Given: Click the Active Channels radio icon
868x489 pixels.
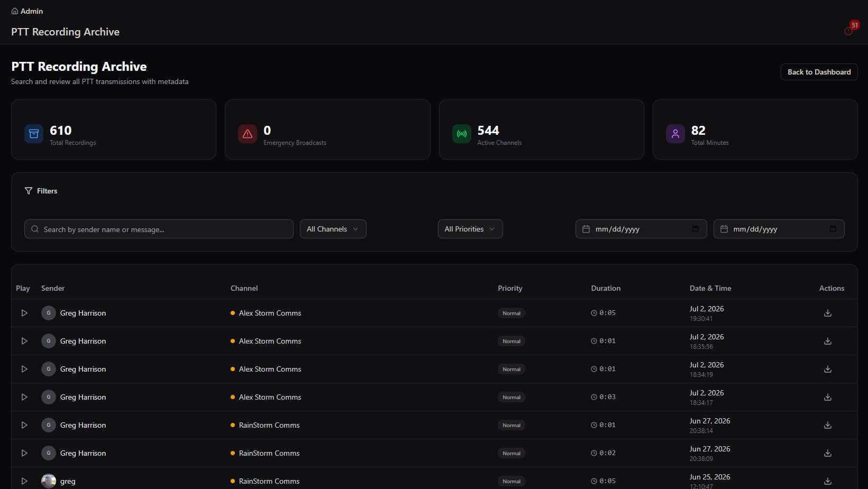Looking at the screenshot, I should (x=462, y=134).
